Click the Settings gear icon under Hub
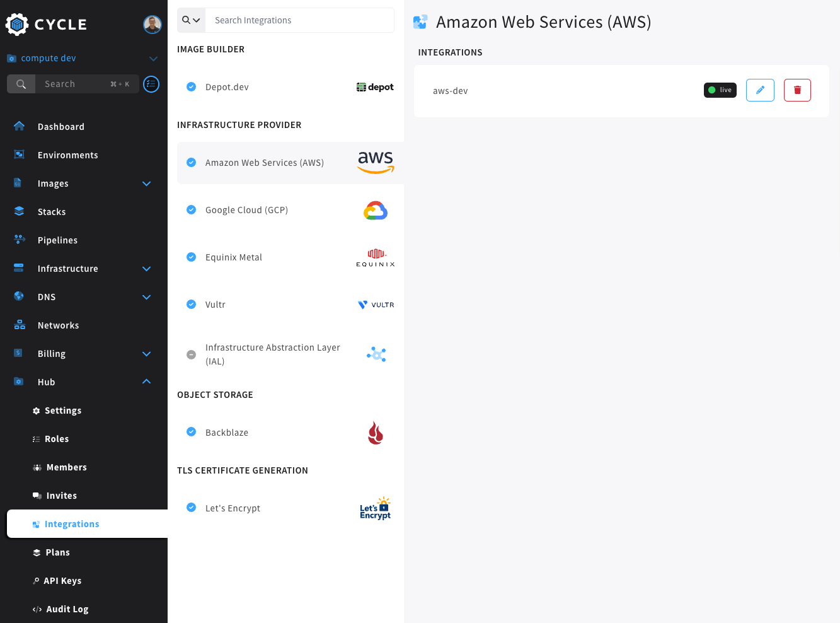The height and width of the screenshot is (623, 840). 36,410
